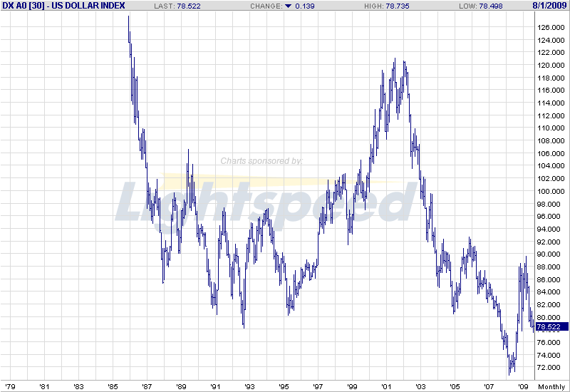Click the '03 year label on time axis
The height and width of the screenshot is (392, 570).
coord(420,386)
